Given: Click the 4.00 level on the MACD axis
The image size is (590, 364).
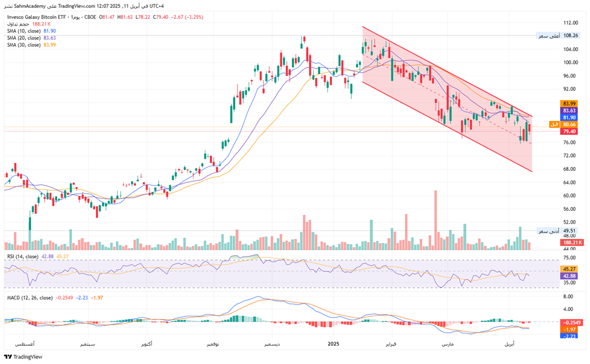Looking at the screenshot, I should coord(568,310).
